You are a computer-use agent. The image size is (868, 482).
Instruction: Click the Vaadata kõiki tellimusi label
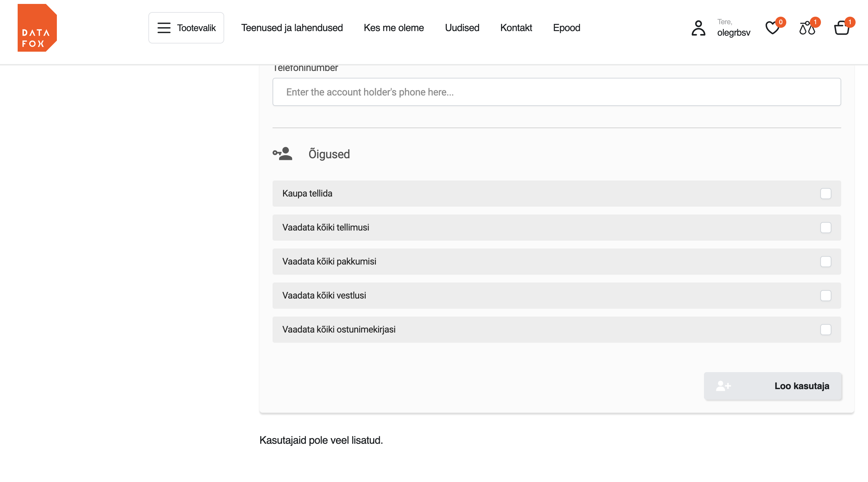pyautogui.click(x=325, y=228)
